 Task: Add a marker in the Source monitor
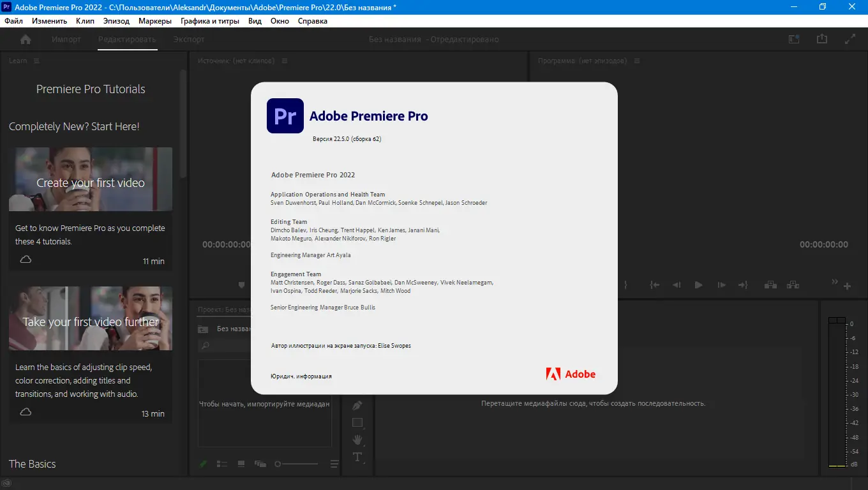[241, 285]
